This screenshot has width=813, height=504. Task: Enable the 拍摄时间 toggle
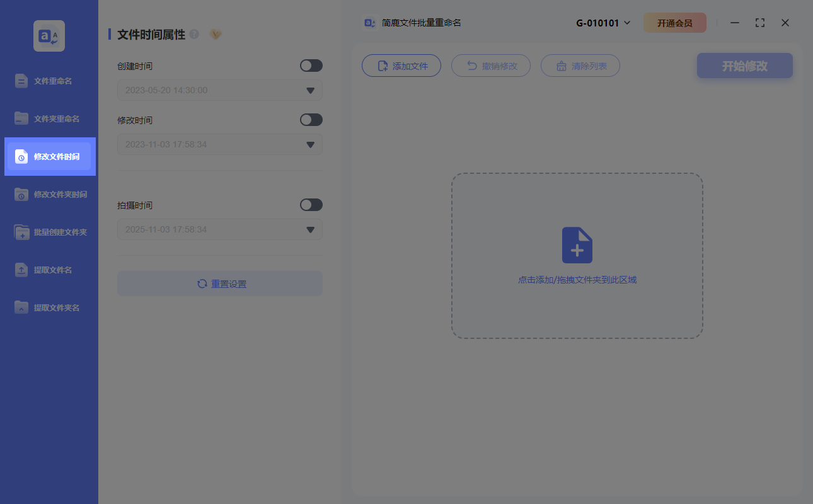[x=311, y=205]
